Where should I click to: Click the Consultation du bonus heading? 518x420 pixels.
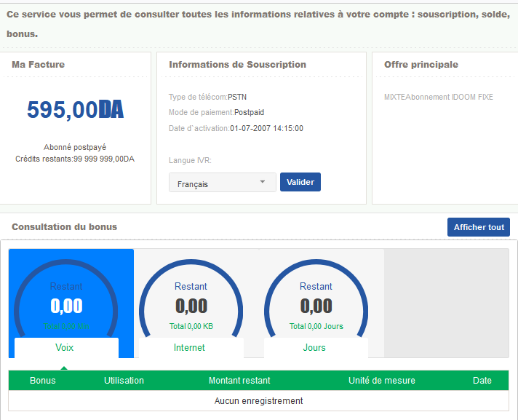64,227
